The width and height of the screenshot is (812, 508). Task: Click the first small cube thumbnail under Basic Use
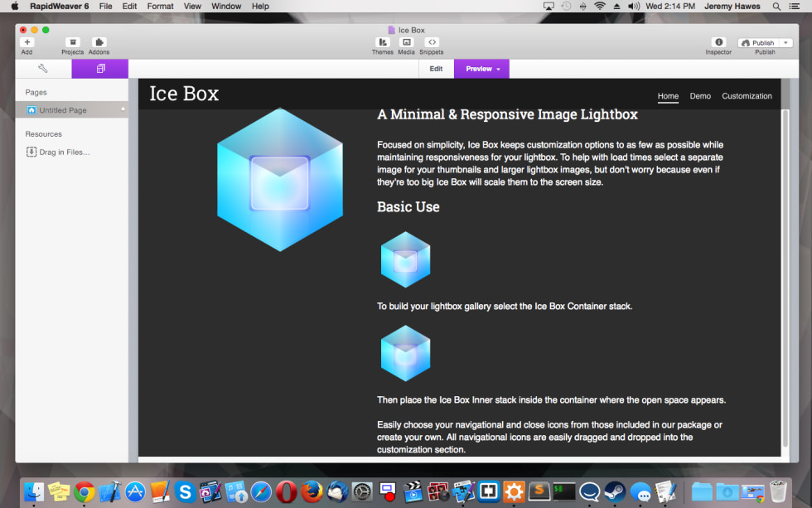(405, 259)
